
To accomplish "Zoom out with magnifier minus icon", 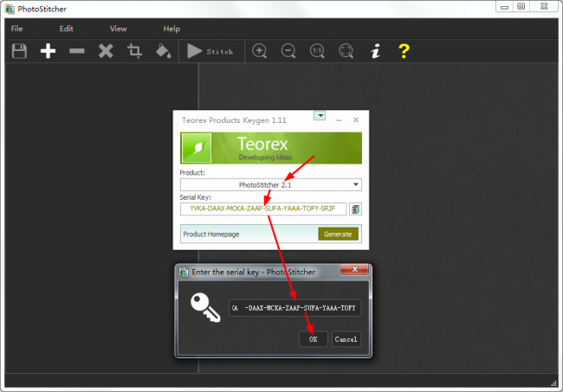I will [288, 51].
